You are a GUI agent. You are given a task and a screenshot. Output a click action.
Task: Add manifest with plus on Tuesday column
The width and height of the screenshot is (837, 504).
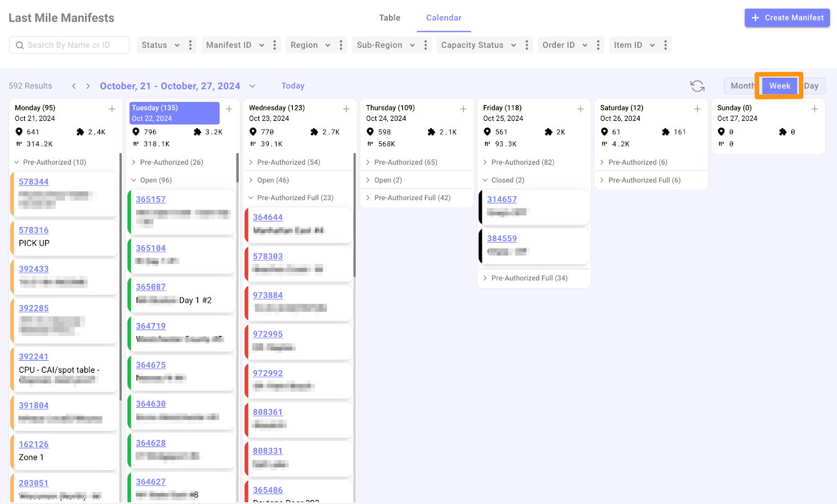pos(229,109)
